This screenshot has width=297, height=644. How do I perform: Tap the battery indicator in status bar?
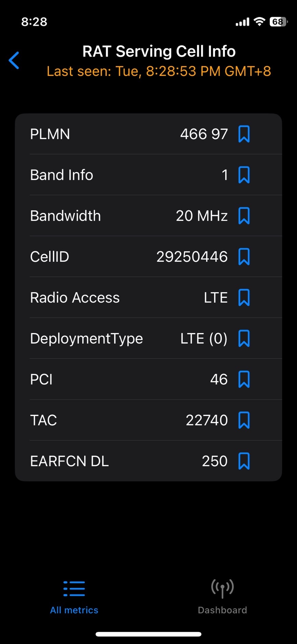[x=278, y=22]
